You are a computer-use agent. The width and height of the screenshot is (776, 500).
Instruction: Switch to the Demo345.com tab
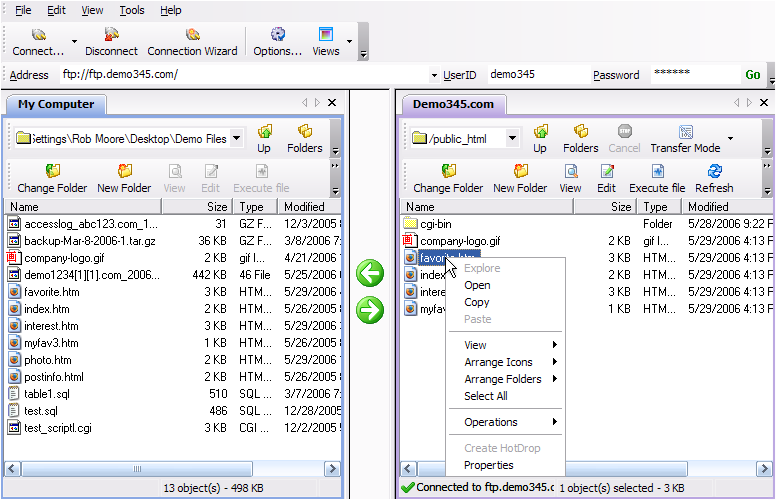pyautogui.click(x=453, y=104)
